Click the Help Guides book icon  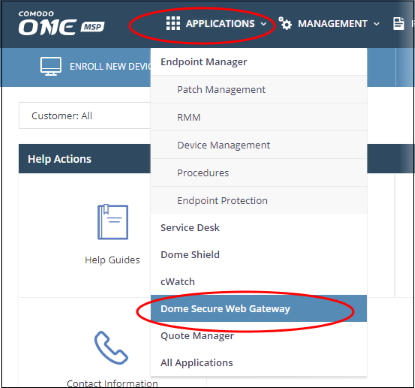(113, 222)
